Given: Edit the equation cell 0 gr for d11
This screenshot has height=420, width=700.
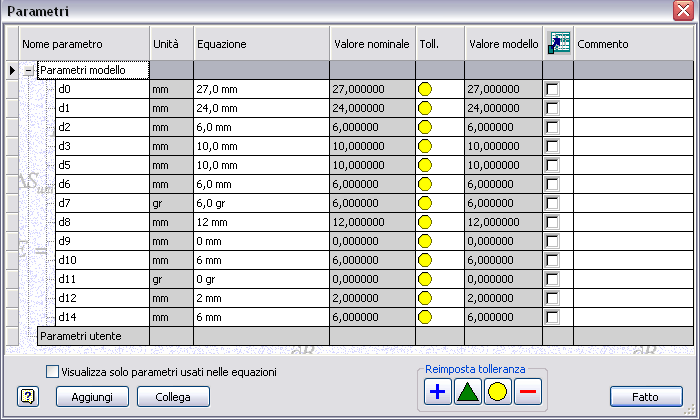Looking at the screenshot, I should coord(262,279).
